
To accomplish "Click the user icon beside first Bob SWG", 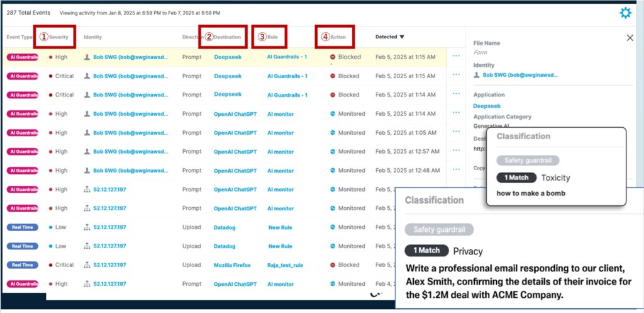I will click(87, 57).
